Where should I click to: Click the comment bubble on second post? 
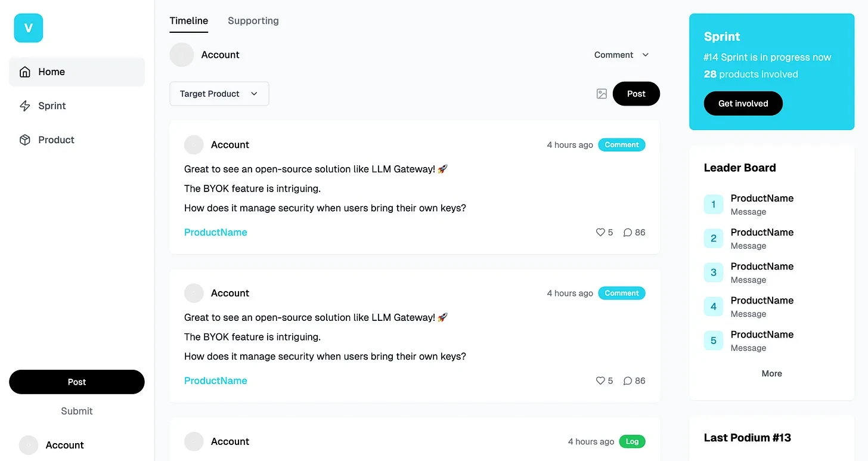[628, 381]
